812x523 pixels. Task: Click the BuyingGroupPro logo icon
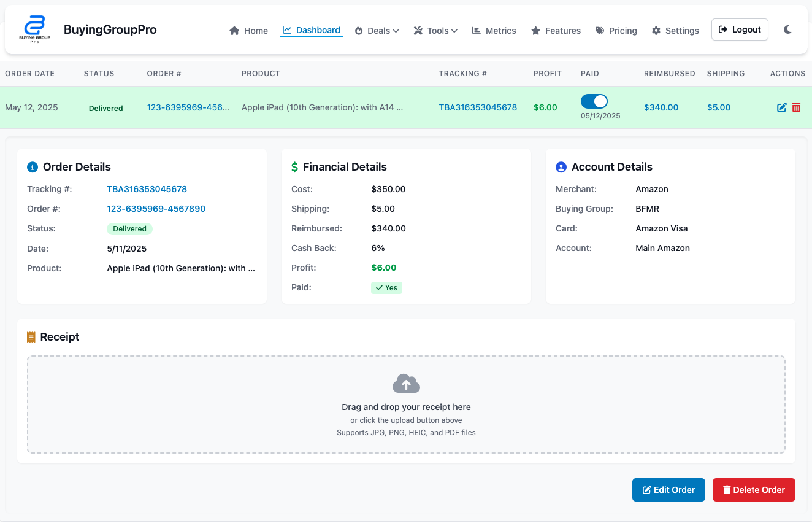[x=34, y=29]
